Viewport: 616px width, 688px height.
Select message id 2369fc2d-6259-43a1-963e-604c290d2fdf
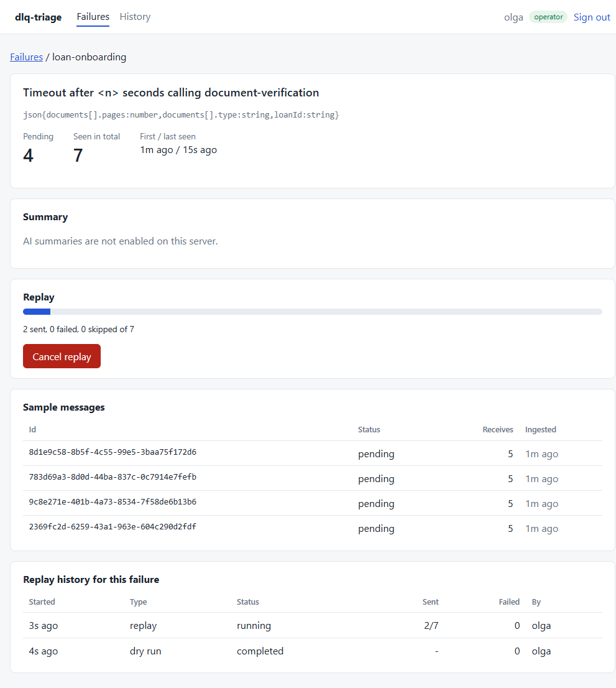113,526
